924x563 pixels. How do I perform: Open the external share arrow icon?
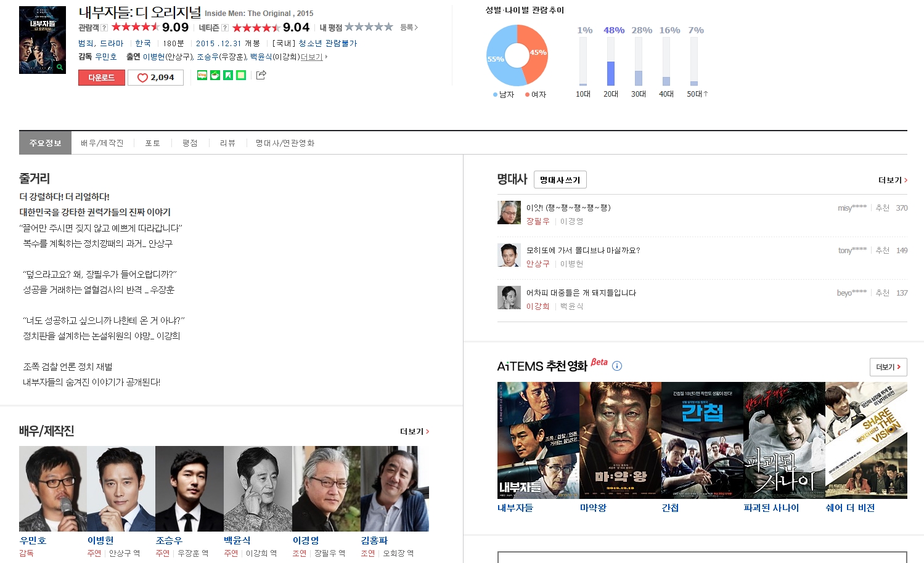pyautogui.click(x=261, y=75)
